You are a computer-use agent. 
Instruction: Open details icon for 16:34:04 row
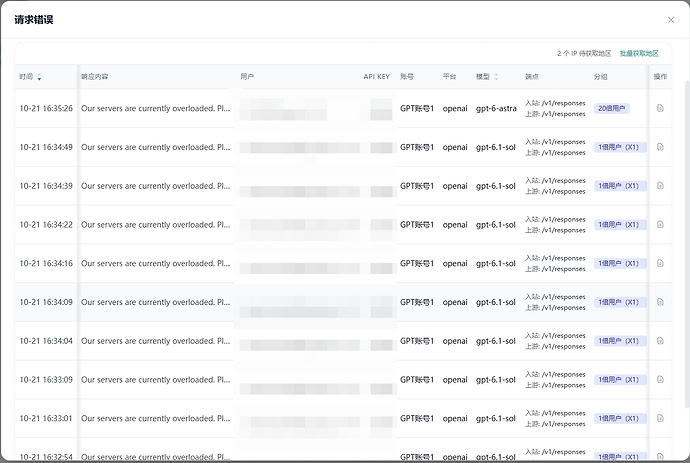660,341
